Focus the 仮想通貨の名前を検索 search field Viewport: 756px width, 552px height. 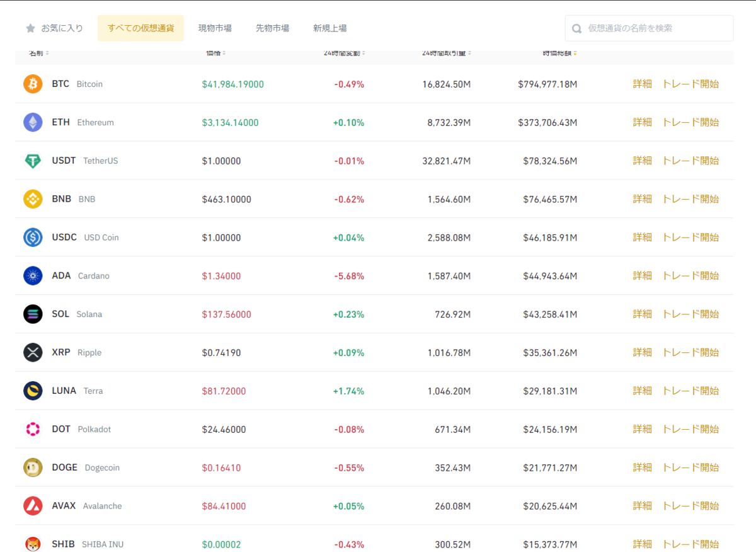[x=649, y=28]
